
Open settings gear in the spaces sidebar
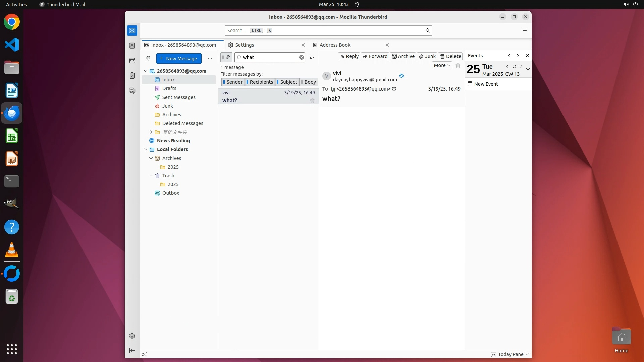132,336
